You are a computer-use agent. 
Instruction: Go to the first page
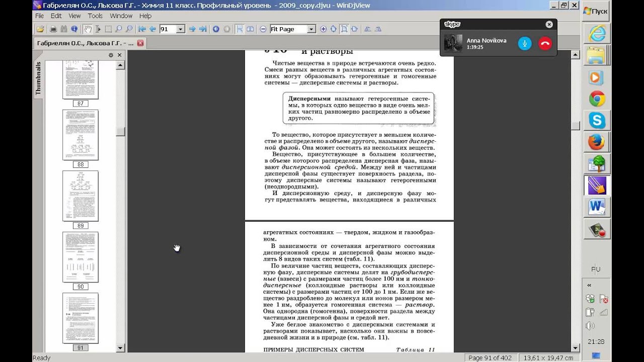click(x=141, y=29)
